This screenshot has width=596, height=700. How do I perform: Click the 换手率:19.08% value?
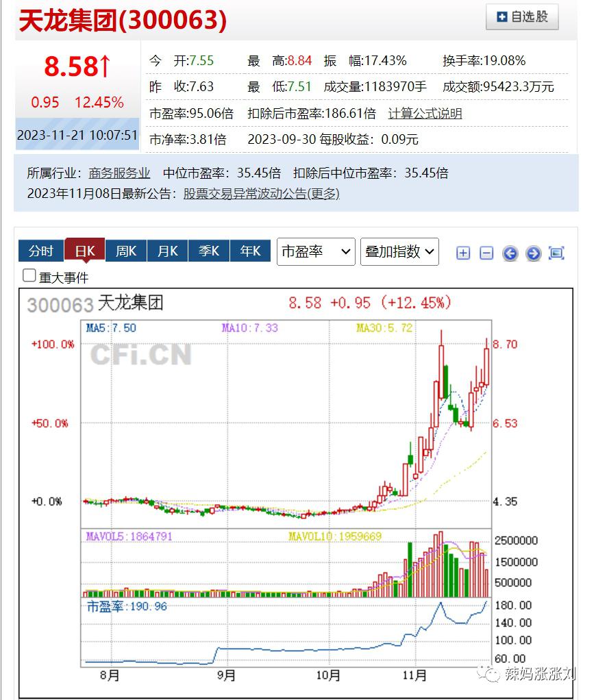[484, 60]
